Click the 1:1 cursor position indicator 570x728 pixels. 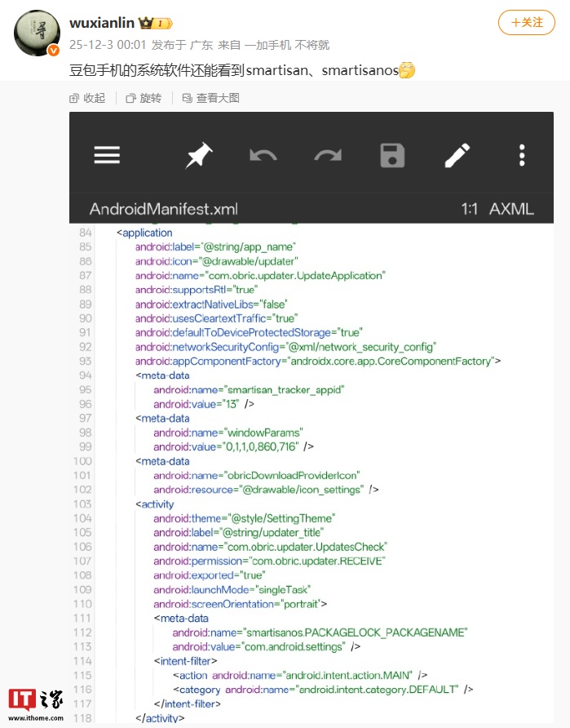[469, 209]
